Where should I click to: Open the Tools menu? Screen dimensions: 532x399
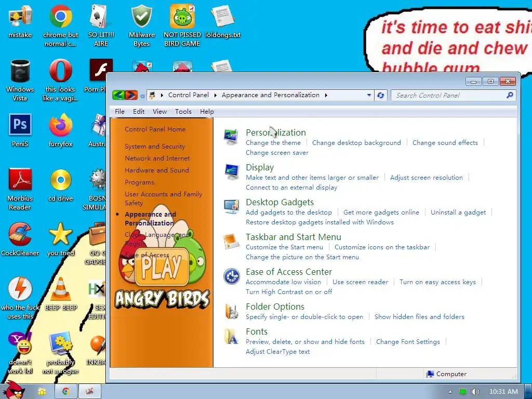click(x=183, y=112)
